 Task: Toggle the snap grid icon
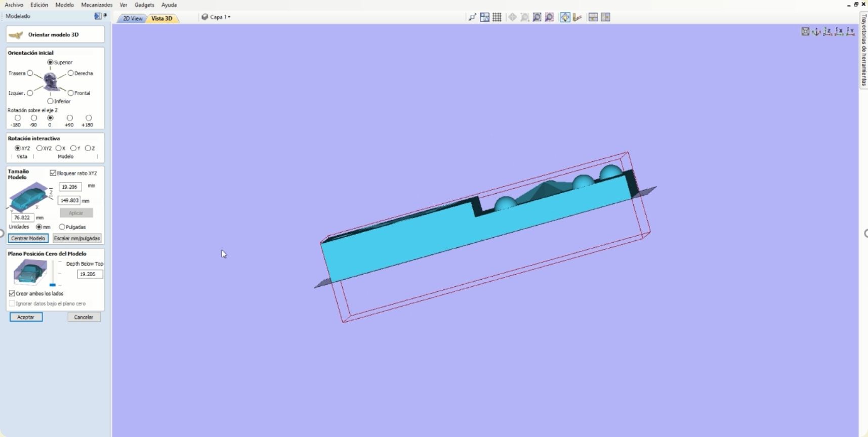point(497,17)
